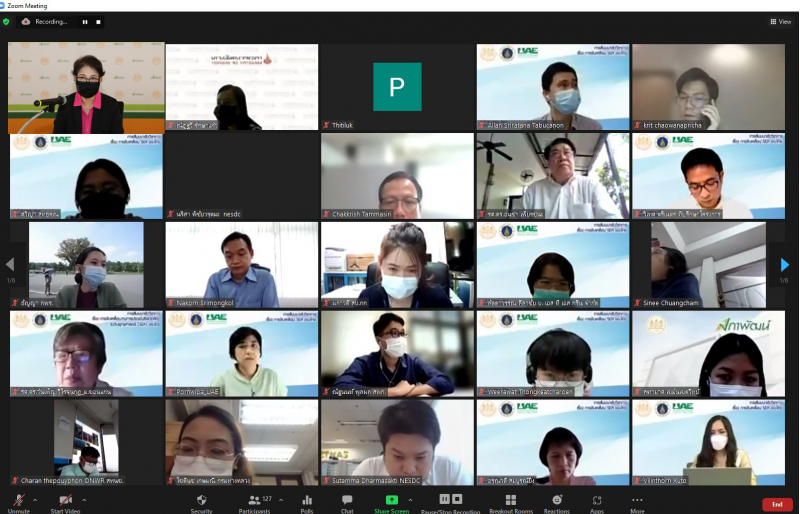800x514 pixels.
Task: Open the Polls icon
Action: [x=307, y=503]
